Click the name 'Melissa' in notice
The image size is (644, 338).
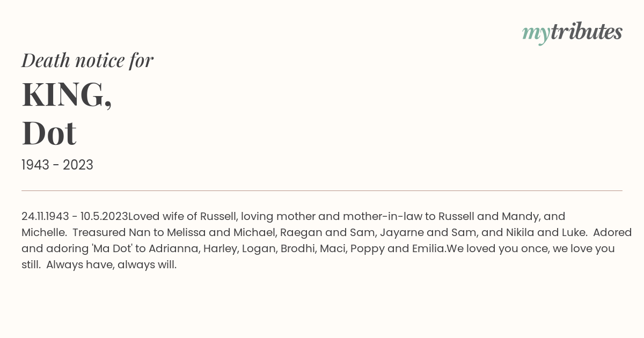click(186, 232)
